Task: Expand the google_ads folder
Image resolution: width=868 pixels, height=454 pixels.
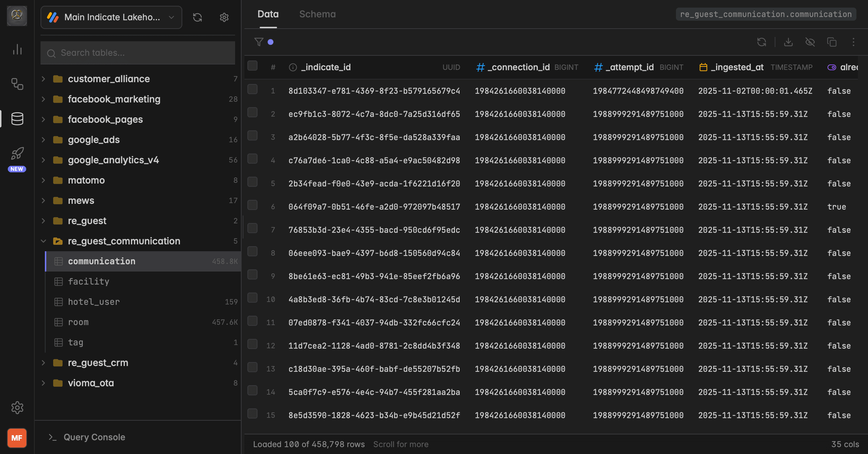Action: (x=43, y=140)
